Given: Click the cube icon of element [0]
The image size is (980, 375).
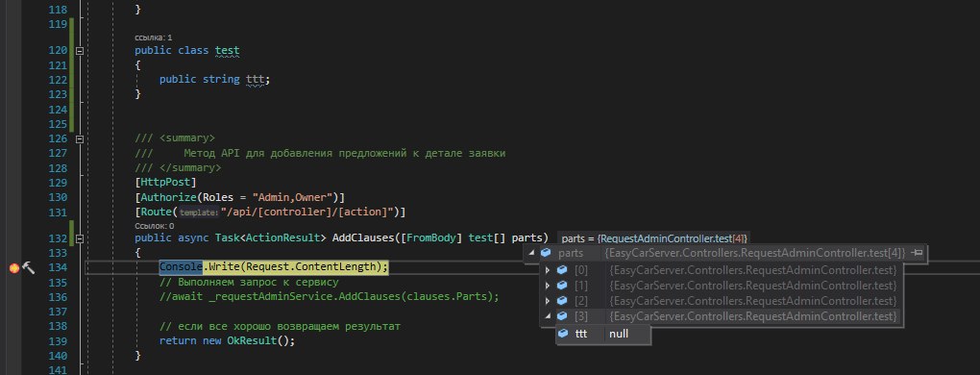Looking at the screenshot, I should click(562, 270).
